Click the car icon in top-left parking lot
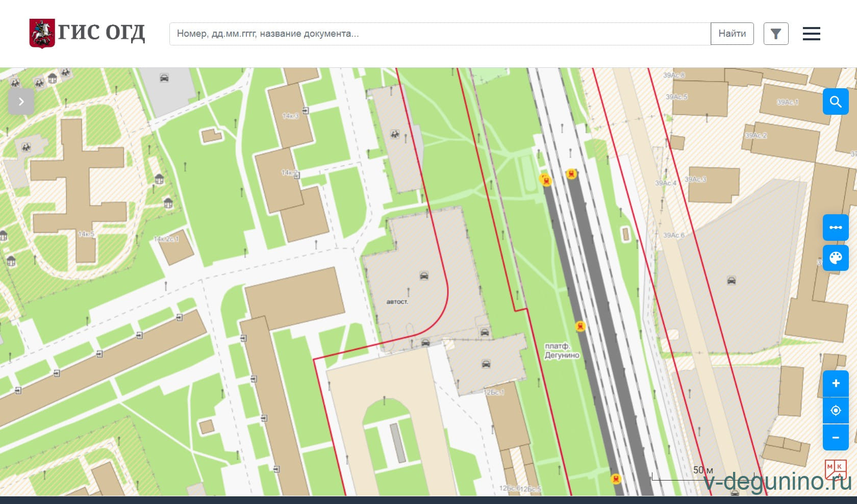857x504 pixels. pyautogui.click(x=164, y=78)
